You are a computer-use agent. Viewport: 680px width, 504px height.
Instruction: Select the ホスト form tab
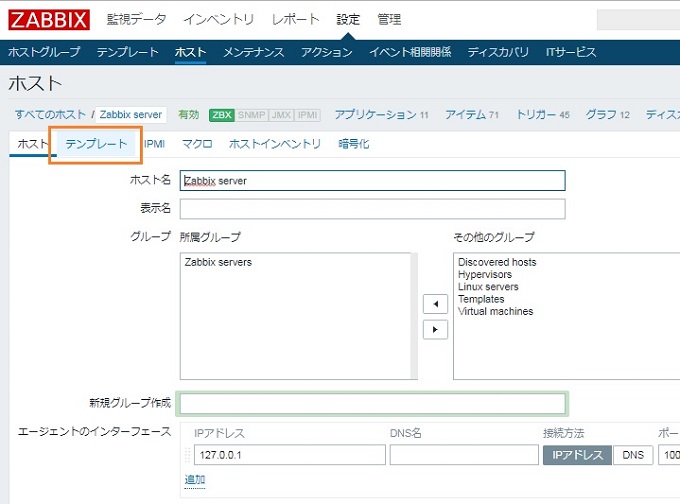(x=33, y=144)
